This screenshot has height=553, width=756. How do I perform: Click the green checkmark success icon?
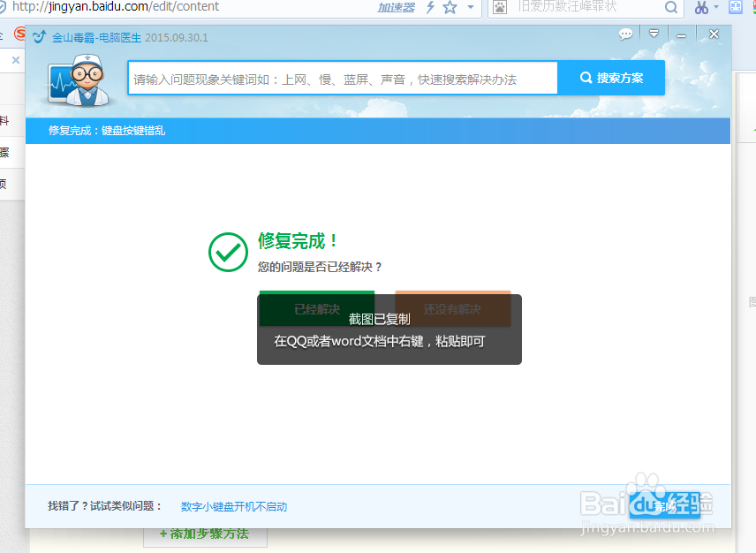pos(228,253)
